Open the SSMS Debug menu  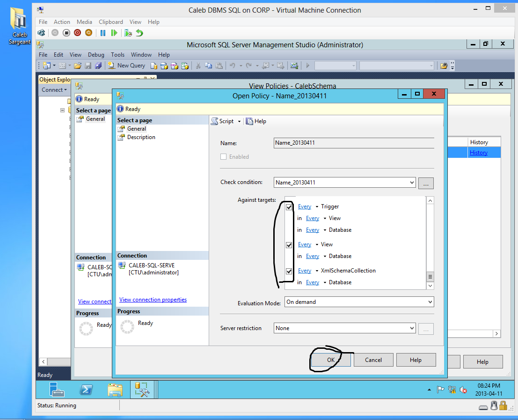[x=96, y=55]
